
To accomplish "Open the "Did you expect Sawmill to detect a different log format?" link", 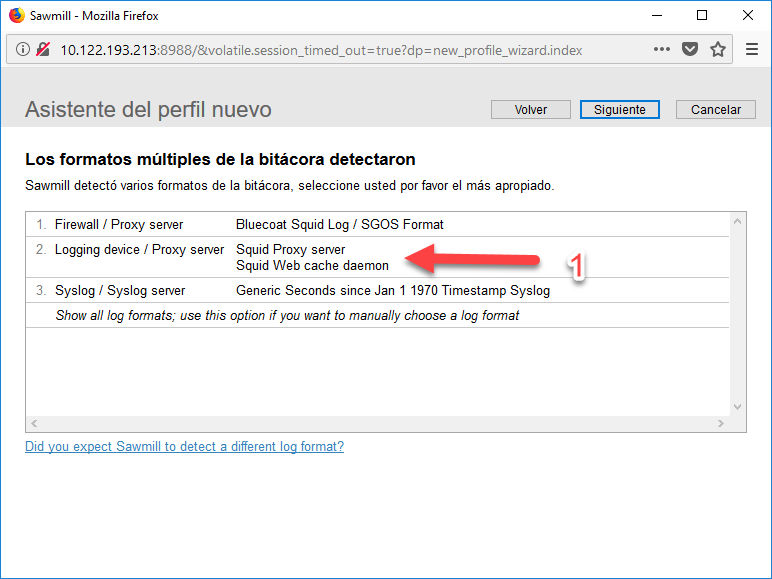I will 185,446.
